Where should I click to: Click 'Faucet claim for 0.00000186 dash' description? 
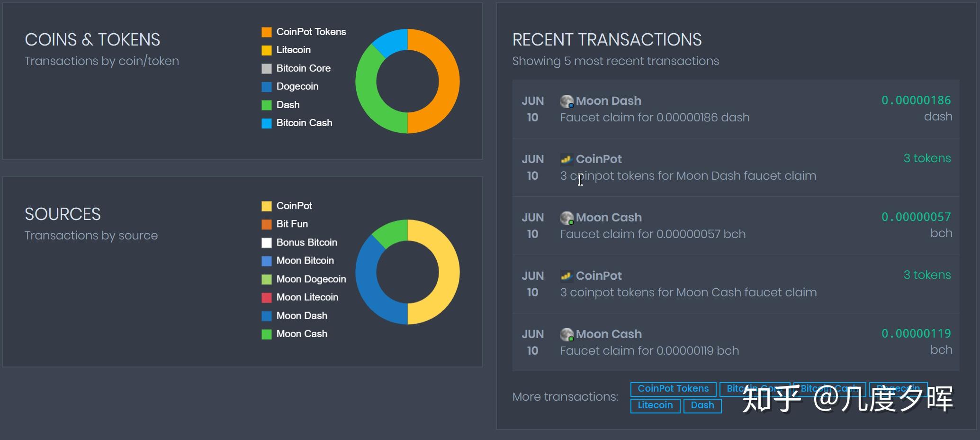point(655,118)
